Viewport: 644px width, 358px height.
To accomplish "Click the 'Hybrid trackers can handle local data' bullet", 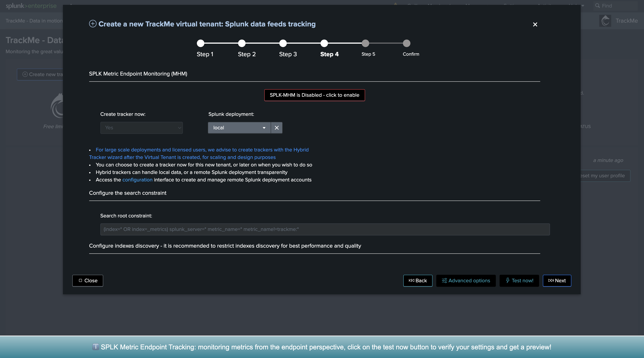I will tap(191, 172).
